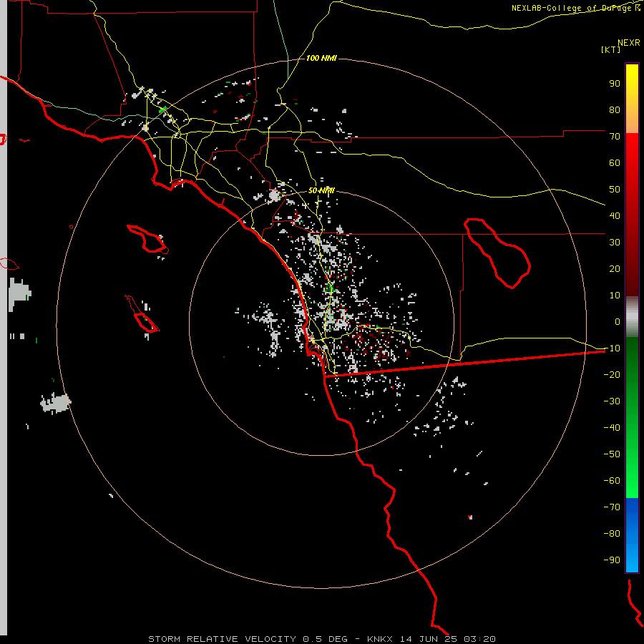Click the 0 knot value on scale
The height and width of the screenshot is (644, 644).
[x=618, y=321]
